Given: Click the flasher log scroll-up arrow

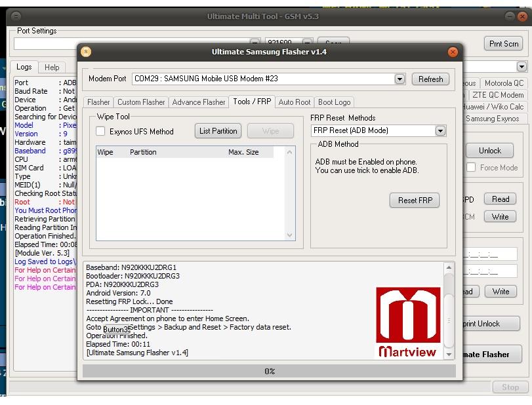Looking at the screenshot, I should pyautogui.click(x=449, y=267).
